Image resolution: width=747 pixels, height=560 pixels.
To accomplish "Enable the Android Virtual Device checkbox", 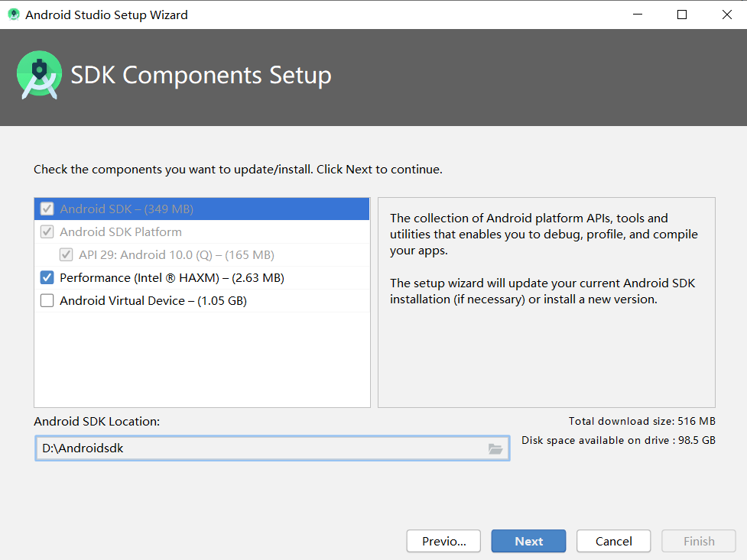I will click(47, 300).
